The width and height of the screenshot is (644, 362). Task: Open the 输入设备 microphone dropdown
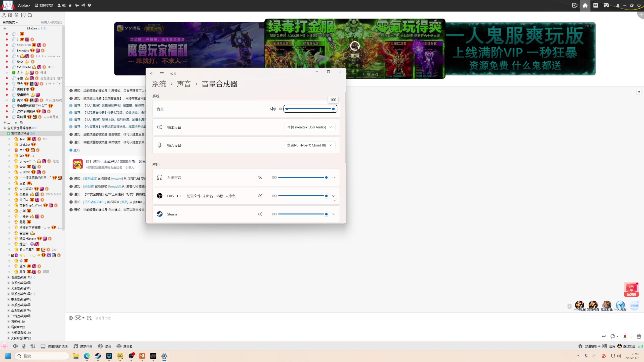point(309,145)
